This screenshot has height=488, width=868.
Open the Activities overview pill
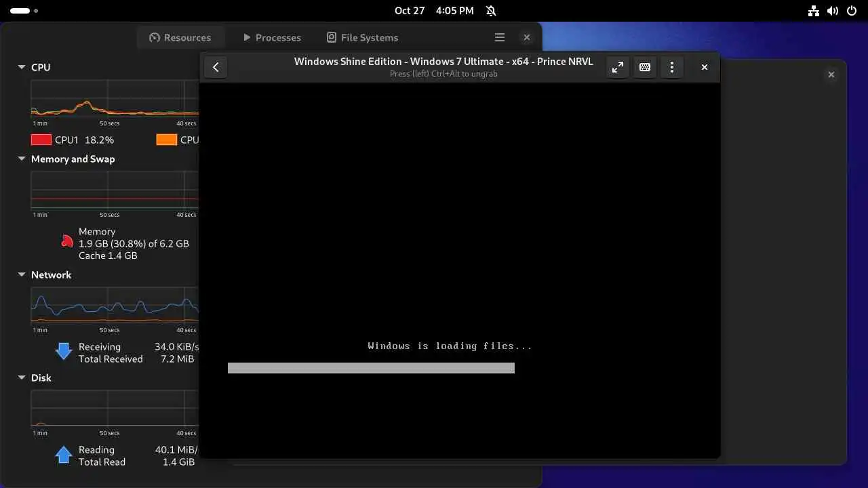pyautogui.click(x=24, y=11)
